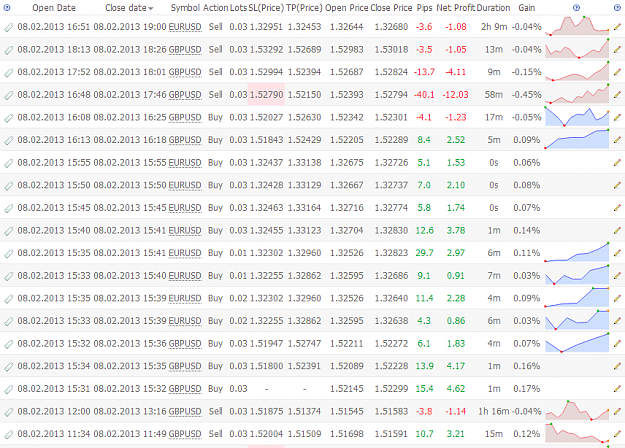Click the tag icon on the 15:32 GBPUSD row
Image resolution: width=625 pixels, height=448 pixels.
tap(8, 344)
